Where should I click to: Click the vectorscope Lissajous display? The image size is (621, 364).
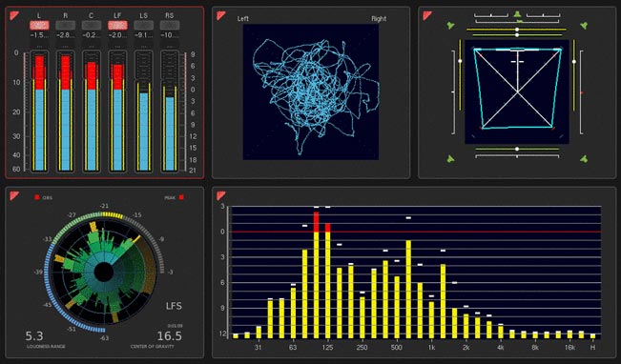pyautogui.click(x=311, y=91)
